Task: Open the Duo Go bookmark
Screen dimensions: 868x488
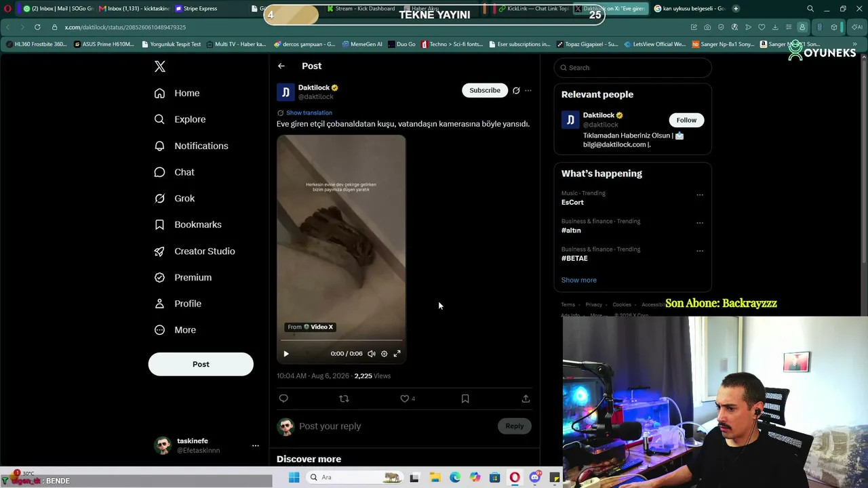Action: 401,44
